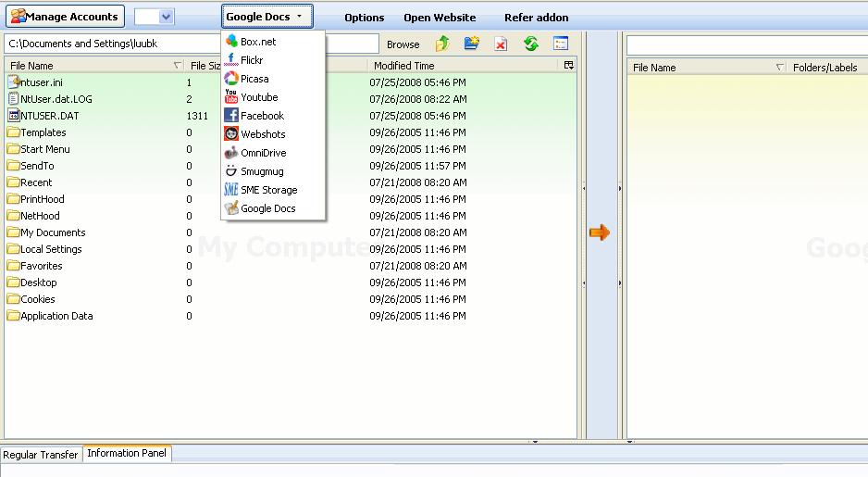
Task: Select the PrintHood folder
Action: pos(36,199)
